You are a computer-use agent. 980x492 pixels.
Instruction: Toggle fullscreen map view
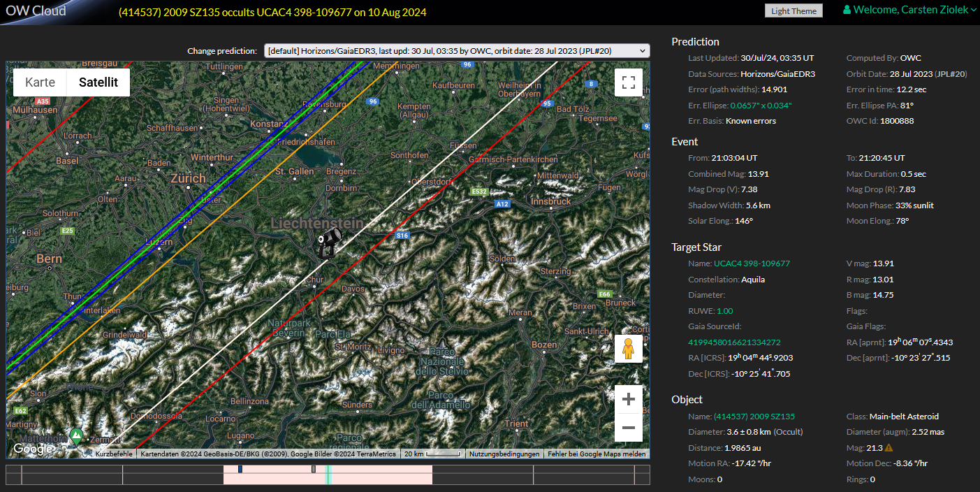(628, 82)
